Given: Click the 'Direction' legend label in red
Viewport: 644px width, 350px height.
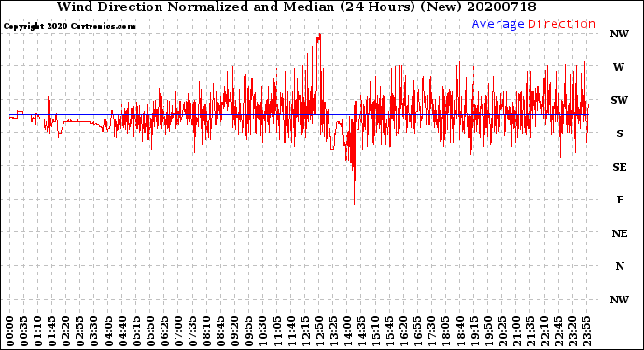Looking at the screenshot, I should coord(562,24).
